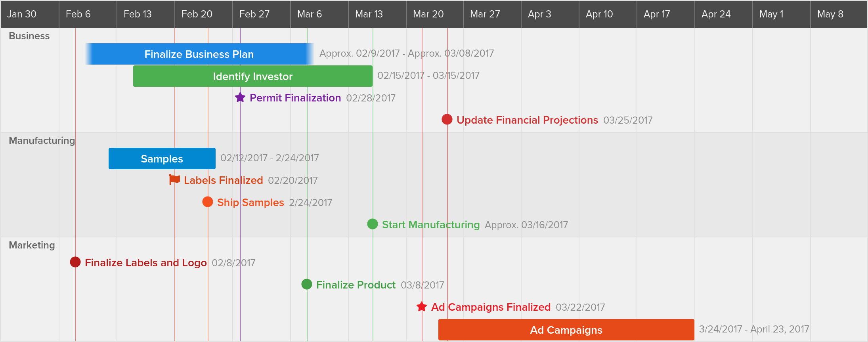This screenshot has width=868, height=342.
Task: Select the green Identify Investor bar
Action: pos(253,76)
